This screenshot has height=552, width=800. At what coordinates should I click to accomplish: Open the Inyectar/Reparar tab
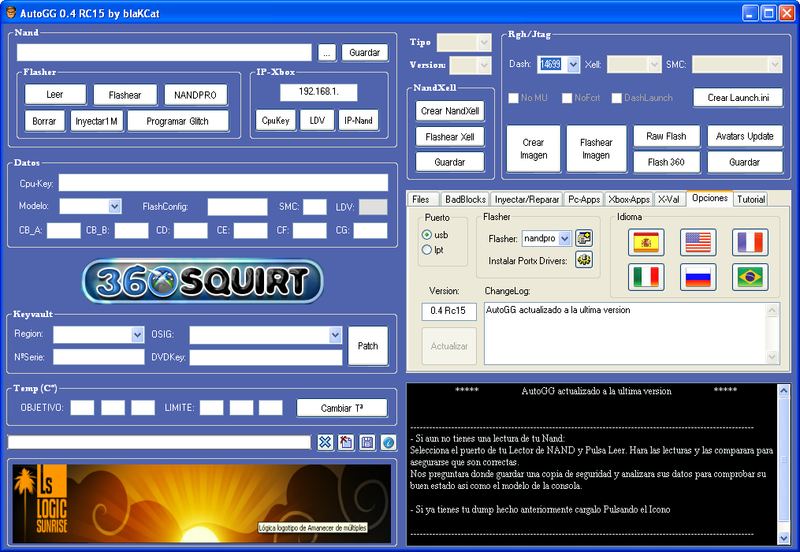coord(527,199)
